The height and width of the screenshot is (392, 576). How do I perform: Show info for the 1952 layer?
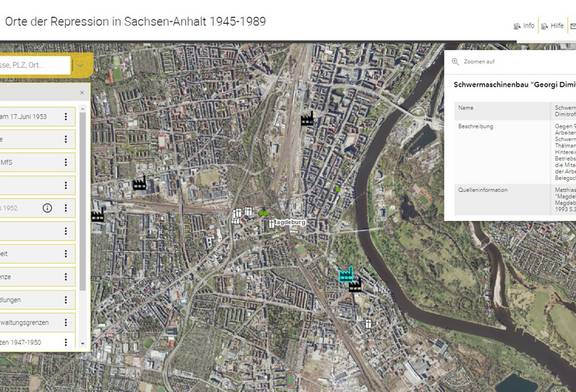[x=47, y=208]
